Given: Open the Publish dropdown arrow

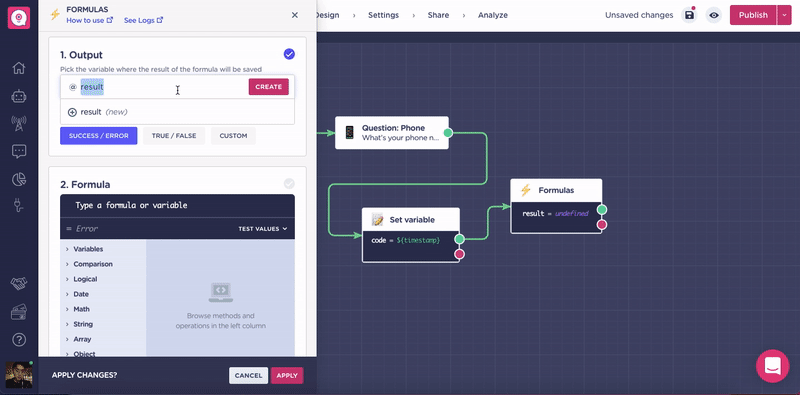Looking at the screenshot, I should [x=784, y=15].
